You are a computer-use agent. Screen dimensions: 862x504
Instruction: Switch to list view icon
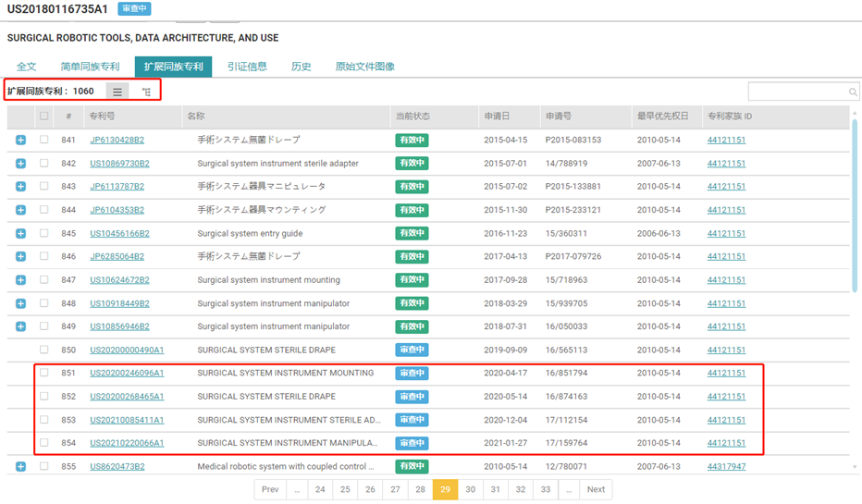coord(117,92)
